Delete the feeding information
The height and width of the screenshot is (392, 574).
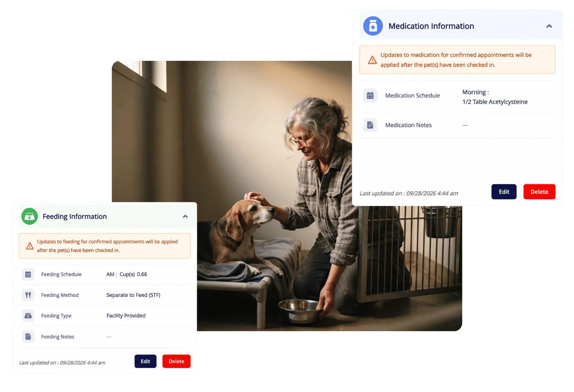pos(176,361)
